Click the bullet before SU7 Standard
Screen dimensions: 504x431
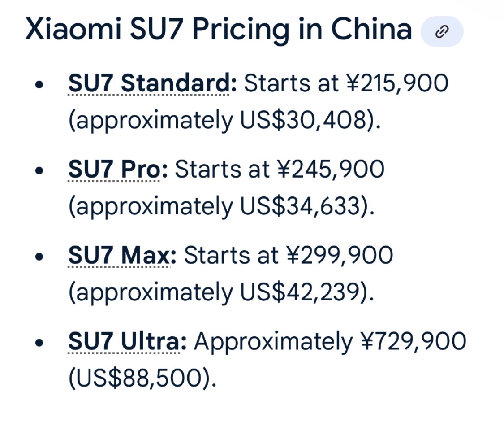pos(40,84)
